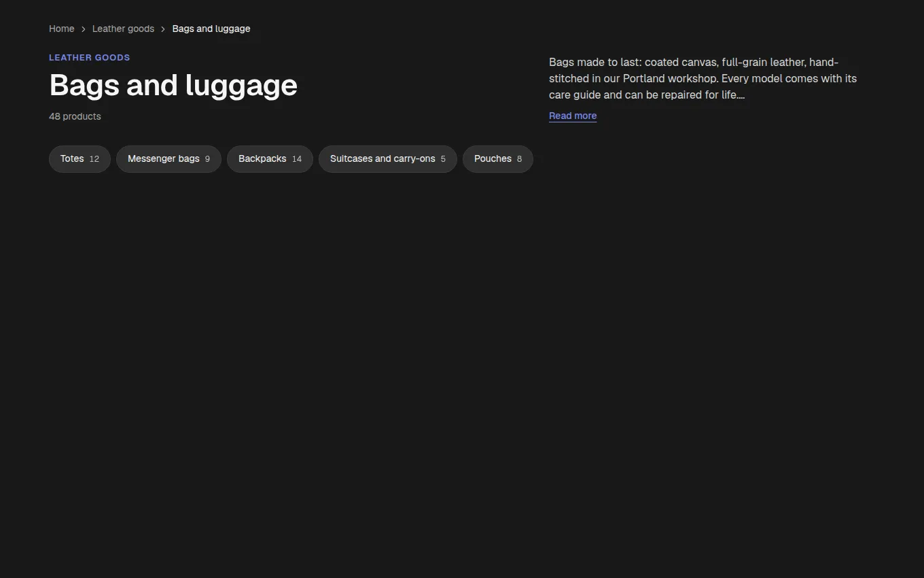Click the Bags and luggage page heading

(x=173, y=86)
